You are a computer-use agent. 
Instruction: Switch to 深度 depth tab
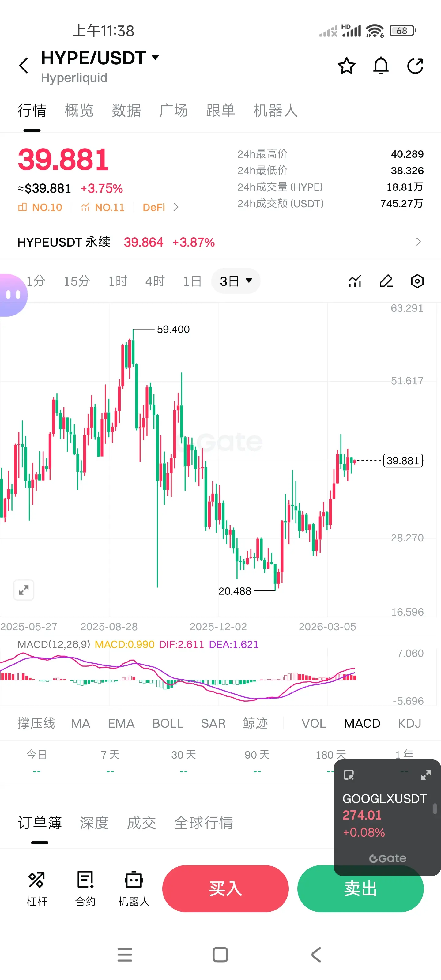[x=94, y=823]
